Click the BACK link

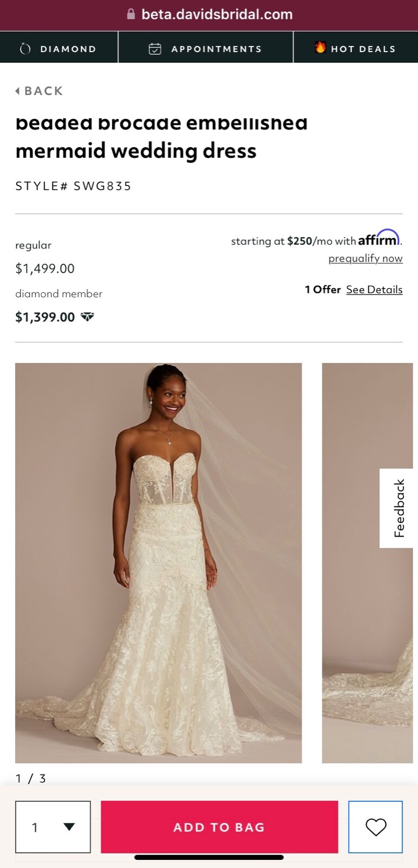click(x=39, y=91)
